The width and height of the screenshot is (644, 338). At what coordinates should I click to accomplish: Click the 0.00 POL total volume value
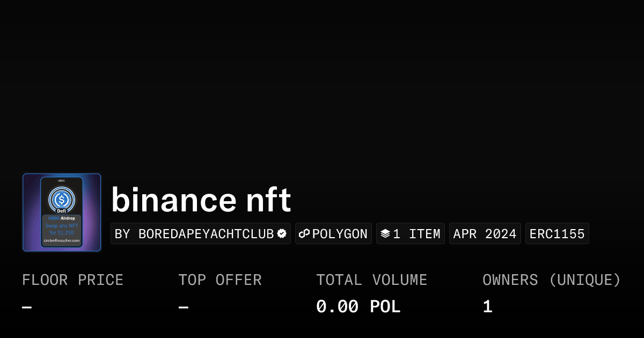coord(358,306)
